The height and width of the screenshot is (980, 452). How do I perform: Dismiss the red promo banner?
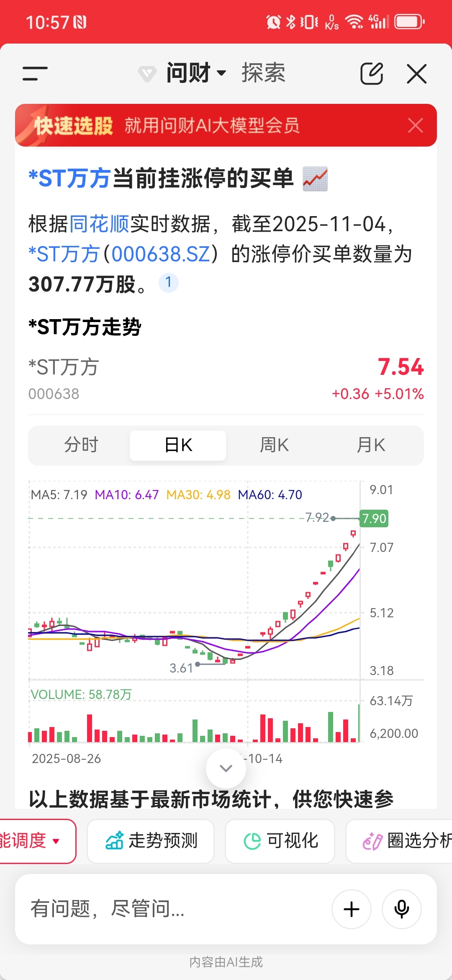[416, 125]
